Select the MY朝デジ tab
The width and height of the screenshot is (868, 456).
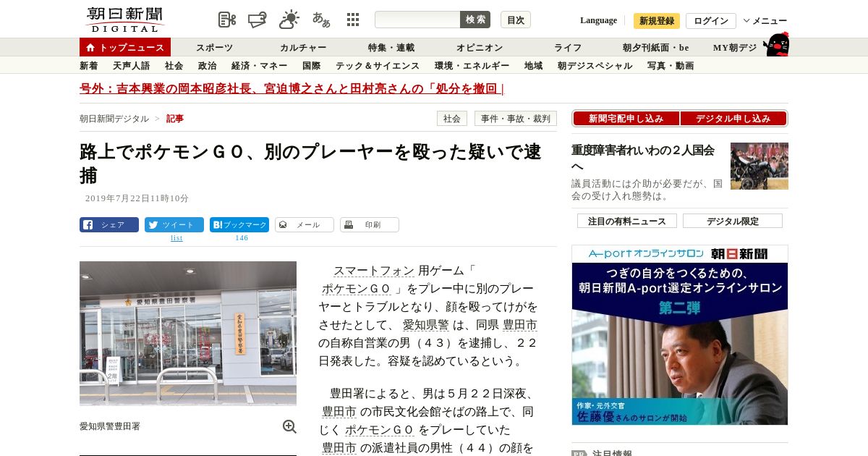click(735, 47)
